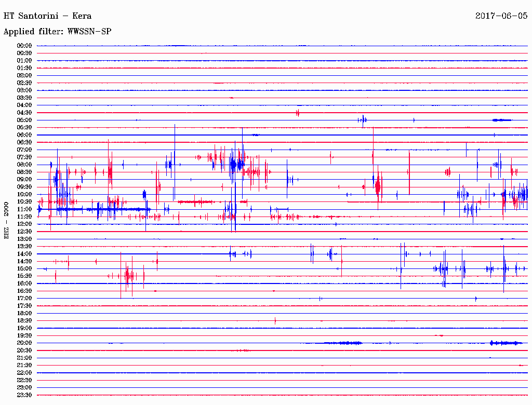
Task: Select the 04:30 time label
Action: (24, 113)
